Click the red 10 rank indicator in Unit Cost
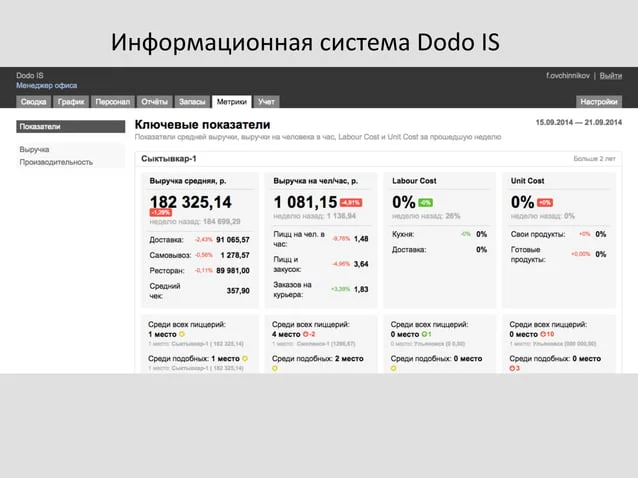This screenshot has height=478, width=638. (x=547, y=334)
